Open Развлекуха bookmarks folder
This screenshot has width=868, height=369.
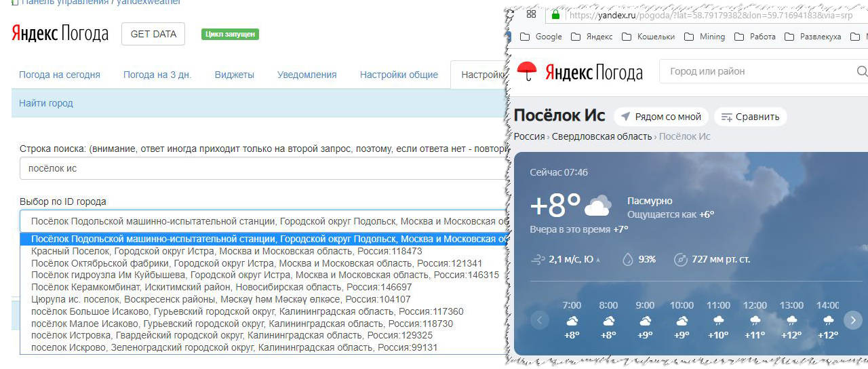point(812,37)
